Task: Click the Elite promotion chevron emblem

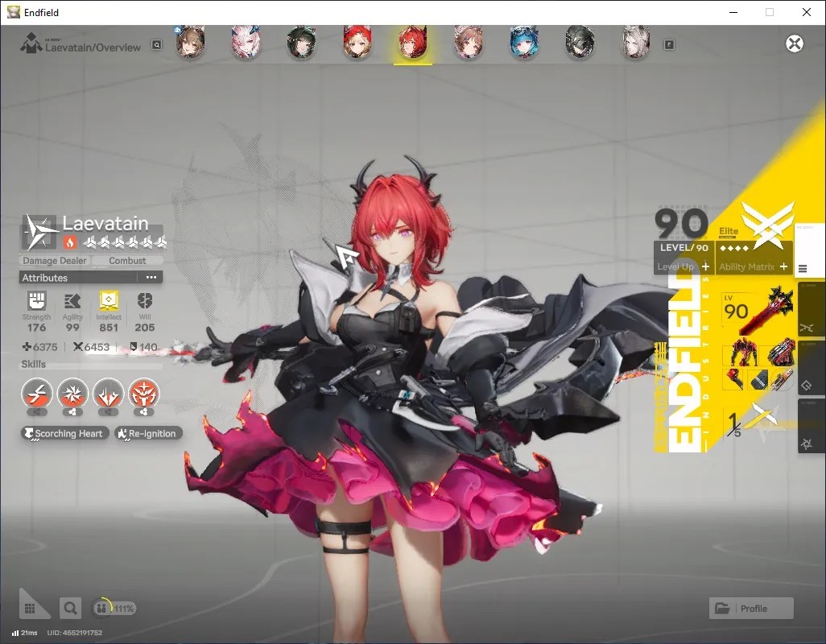Action: 767,225
